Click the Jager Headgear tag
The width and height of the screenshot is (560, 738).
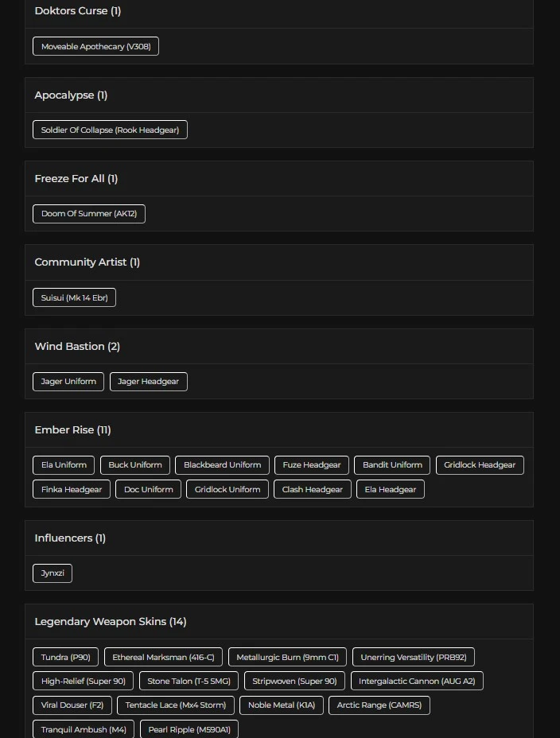coord(148,381)
